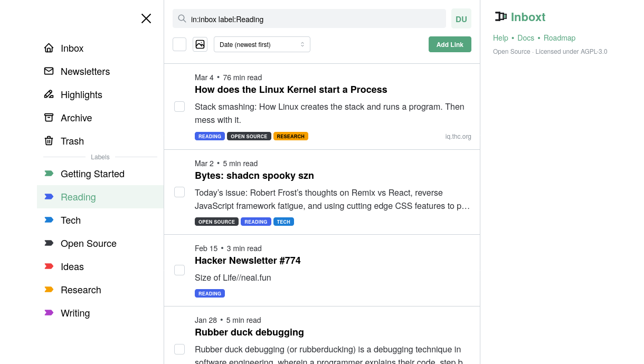Open the DU user avatar menu

click(461, 18)
